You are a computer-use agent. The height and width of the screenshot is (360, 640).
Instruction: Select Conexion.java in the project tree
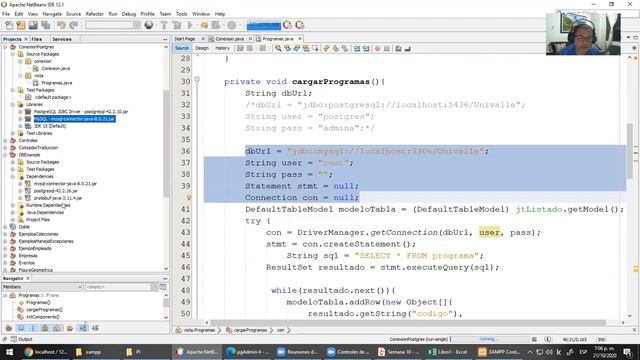56,69
